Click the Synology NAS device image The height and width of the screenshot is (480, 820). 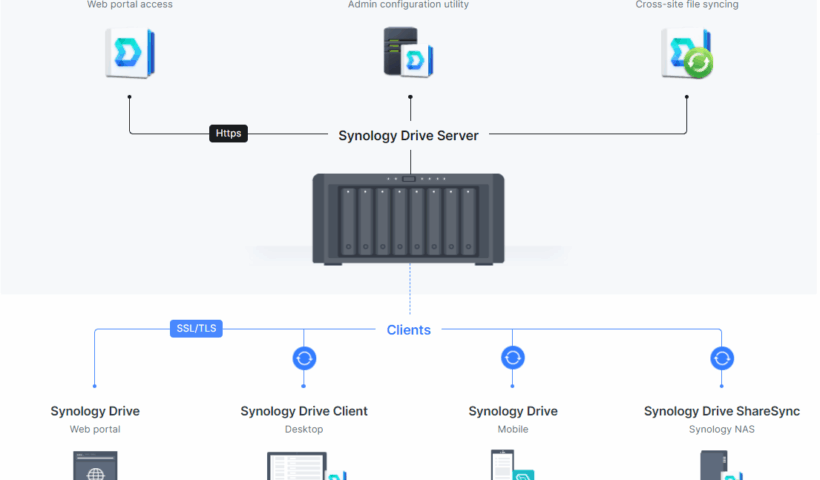click(408, 218)
